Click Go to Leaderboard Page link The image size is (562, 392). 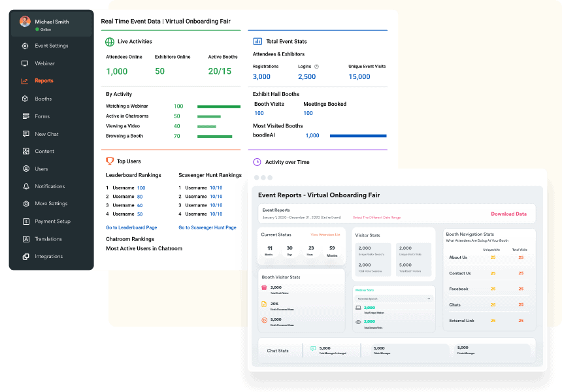point(131,227)
